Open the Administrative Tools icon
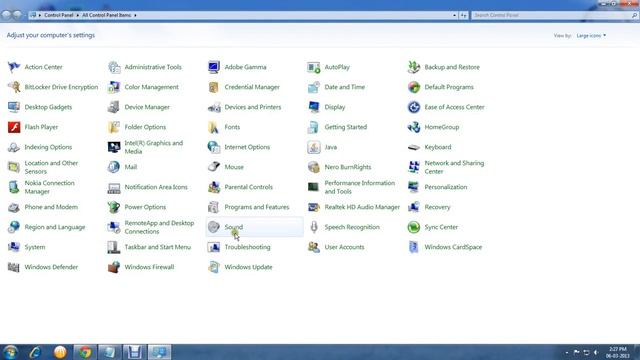Image resolution: width=640 pixels, height=360 pixels. click(x=114, y=67)
